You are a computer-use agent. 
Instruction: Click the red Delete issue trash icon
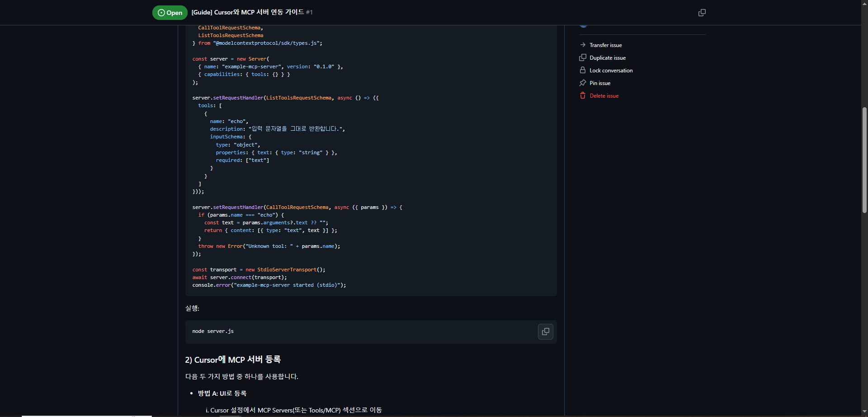583,95
